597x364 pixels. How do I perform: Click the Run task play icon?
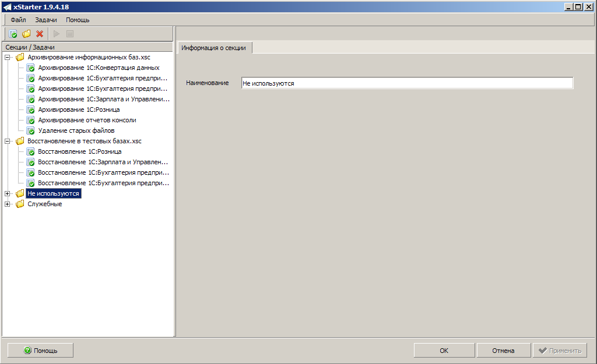click(x=57, y=34)
